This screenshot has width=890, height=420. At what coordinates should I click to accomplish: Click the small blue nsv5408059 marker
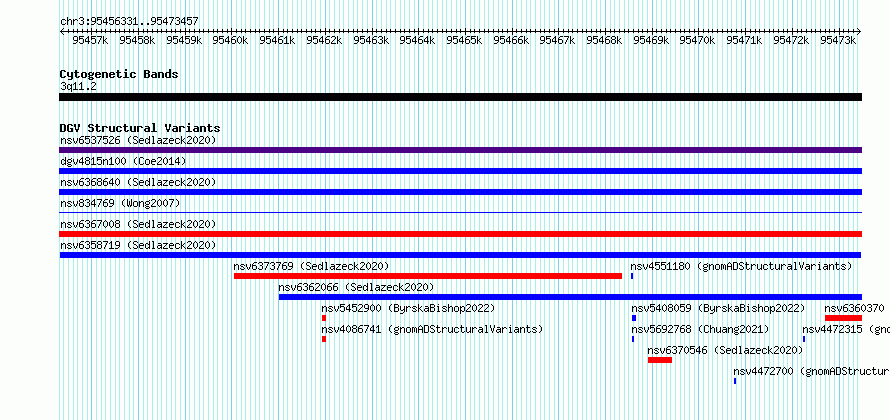coord(634,318)
